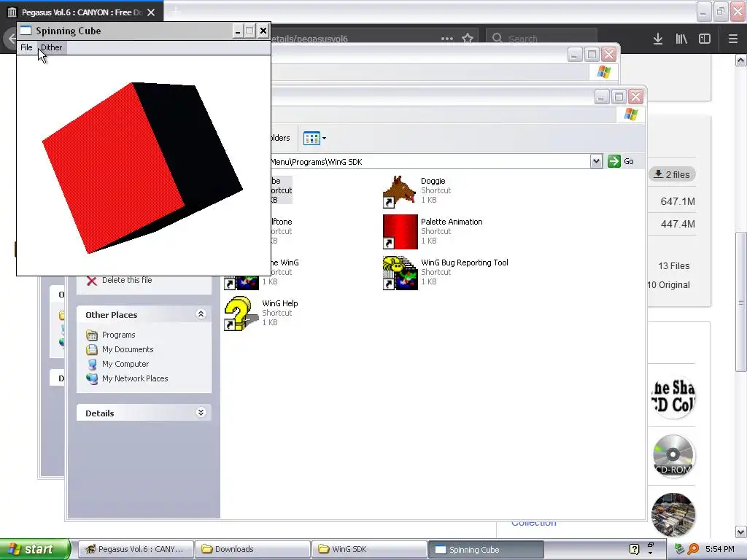Open the File menu in Spinning Cube
Screen dimensions: 747x560
(x=26, y=47)
